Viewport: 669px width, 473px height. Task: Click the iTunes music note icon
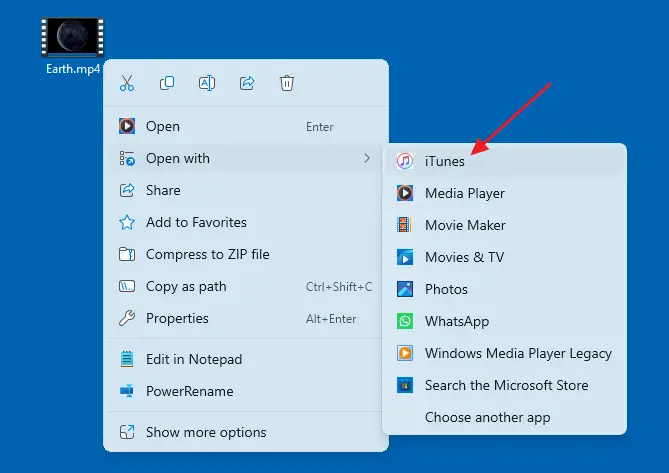click(x=404, y=161)
